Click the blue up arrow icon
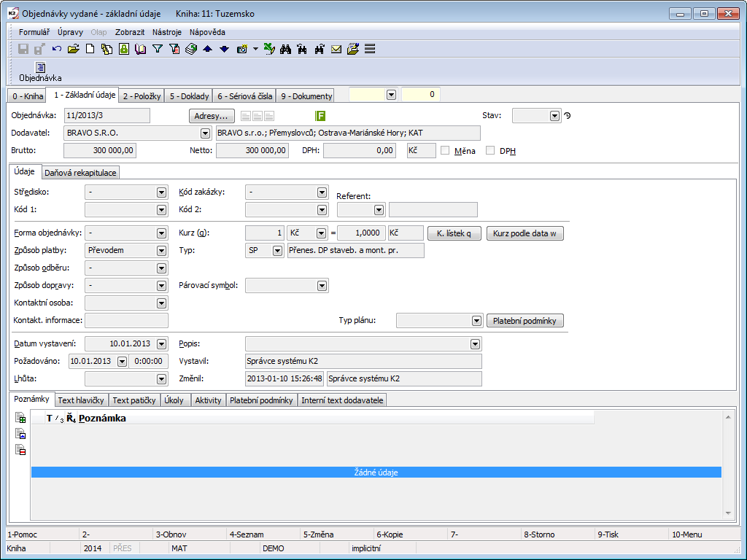Viewport: 747px width, 560px height. tap(207, 49)
